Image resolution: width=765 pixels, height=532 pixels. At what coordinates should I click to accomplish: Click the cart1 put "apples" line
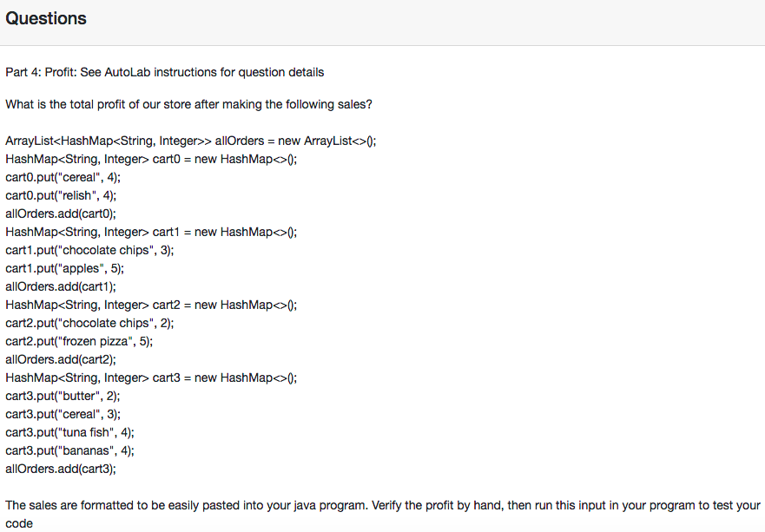(65, 269)
